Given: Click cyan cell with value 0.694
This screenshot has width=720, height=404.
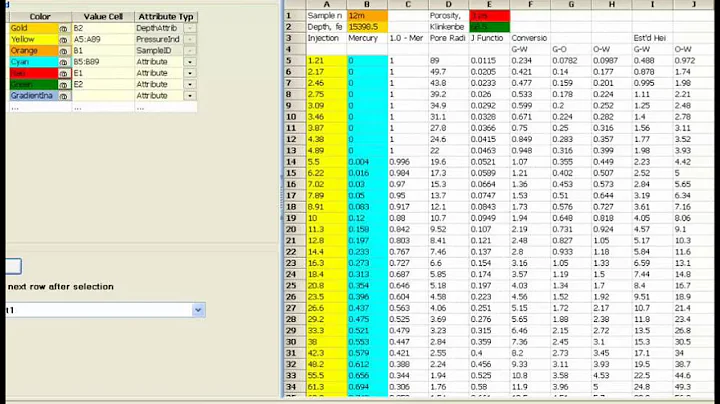Looking at the screenshot, I should coord(367,387).
